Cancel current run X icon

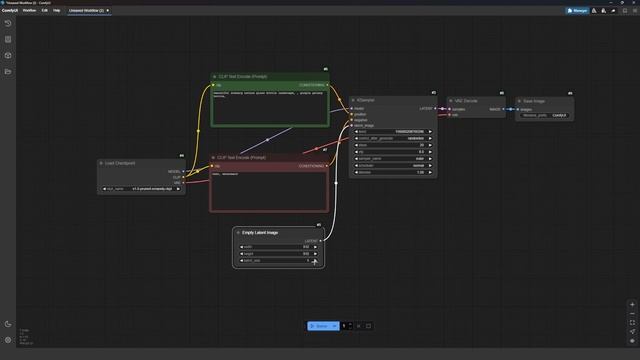point(359,326)
